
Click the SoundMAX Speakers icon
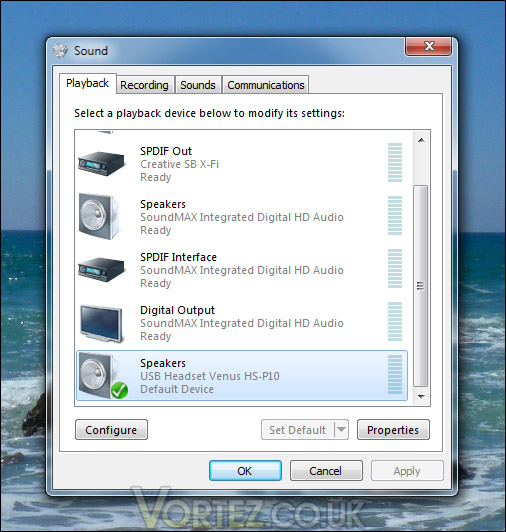point(99,216)
